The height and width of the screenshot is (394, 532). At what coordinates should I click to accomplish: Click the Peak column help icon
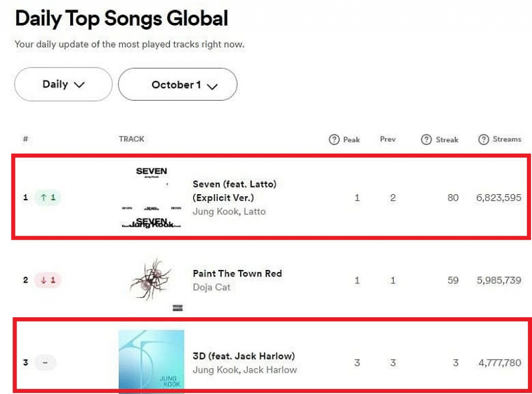[334, 139]
